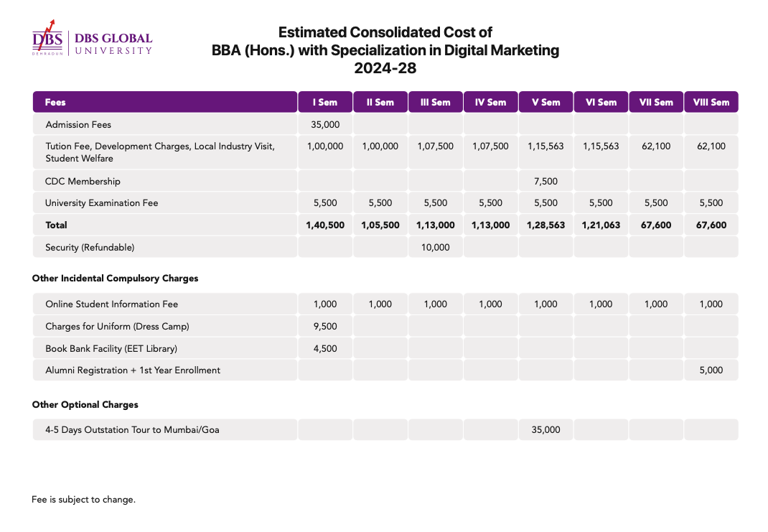Click the I Sem total 1,40,500
This screenshot has width=768, height=532.
coord(325,225)
